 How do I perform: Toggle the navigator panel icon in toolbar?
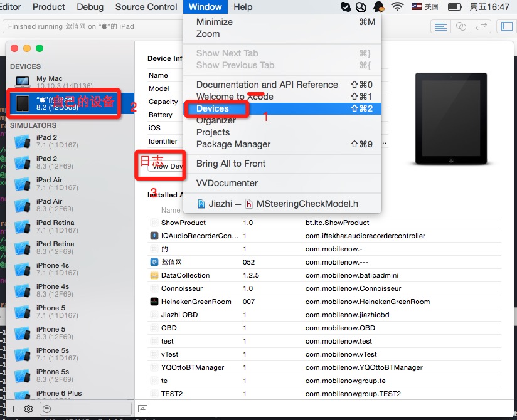click(506, 26)
